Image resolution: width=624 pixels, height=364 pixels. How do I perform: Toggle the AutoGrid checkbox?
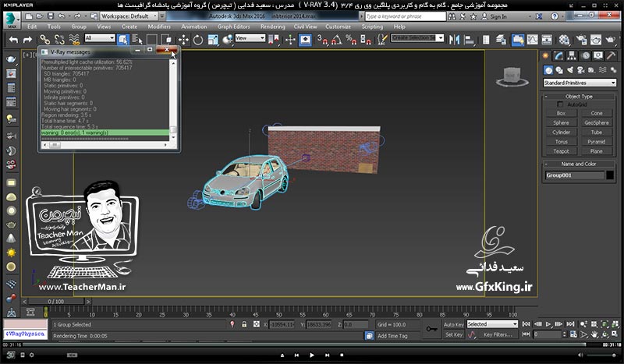tap(560, 104)
